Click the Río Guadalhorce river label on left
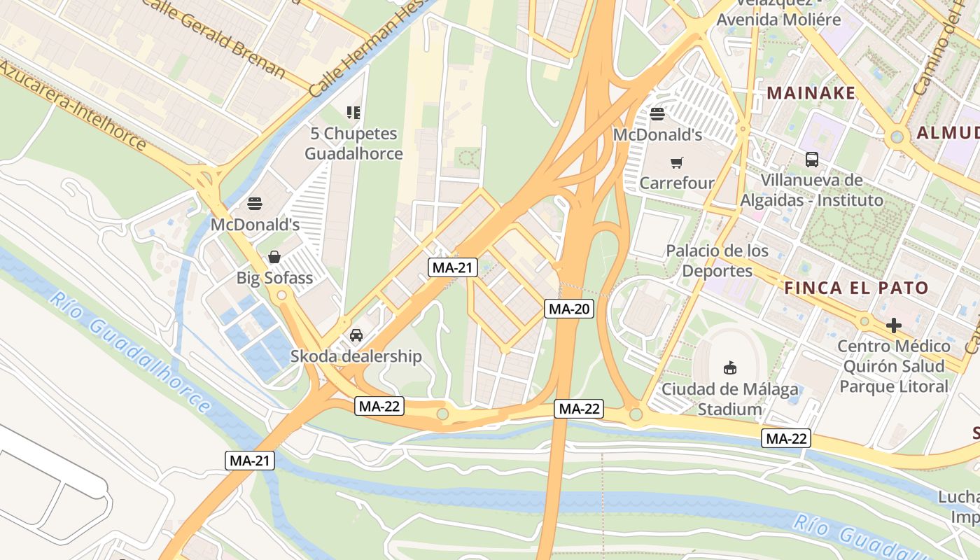980x560 pixels. [130, 352]
